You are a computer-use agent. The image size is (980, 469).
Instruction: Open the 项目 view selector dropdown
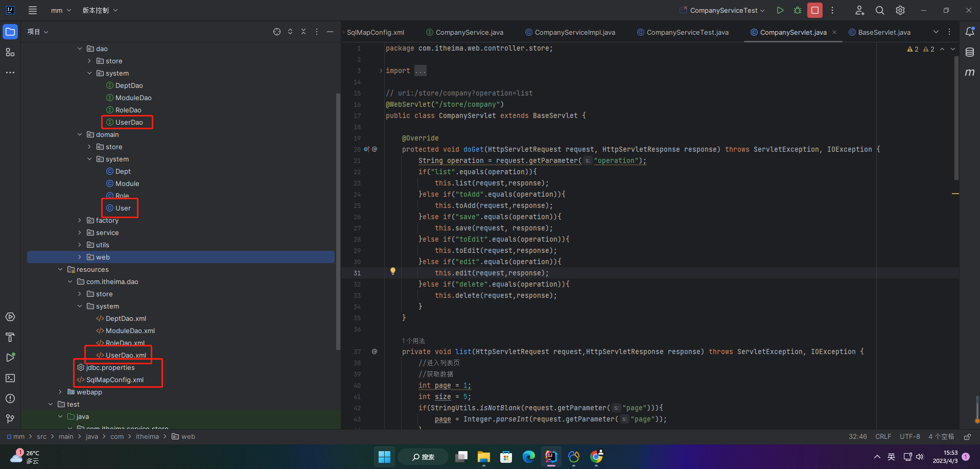point(38,32)
